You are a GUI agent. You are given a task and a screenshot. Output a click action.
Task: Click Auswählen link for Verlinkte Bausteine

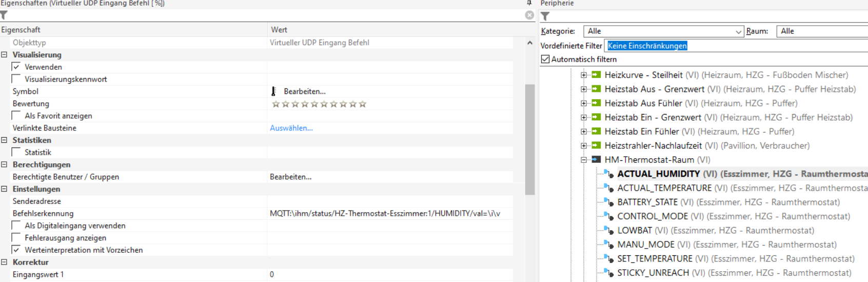click(x=291, y=128)
